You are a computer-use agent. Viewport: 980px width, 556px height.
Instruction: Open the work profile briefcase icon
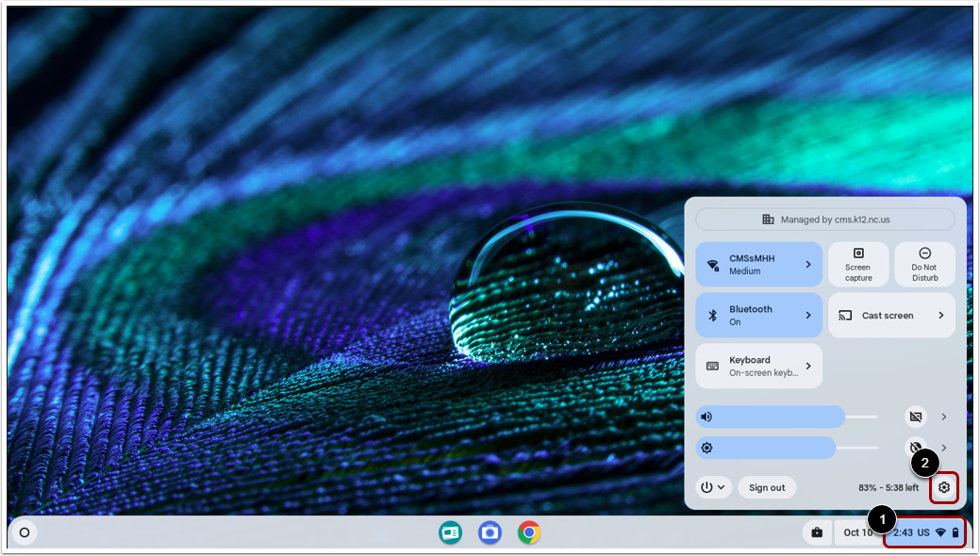point(817,532)
